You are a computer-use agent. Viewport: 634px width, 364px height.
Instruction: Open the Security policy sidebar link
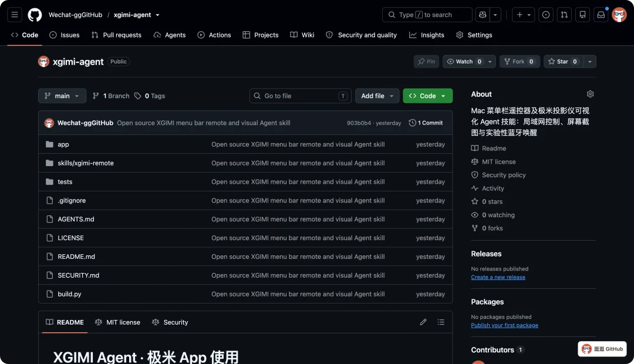pyautogui.click(x=498, y=175)
